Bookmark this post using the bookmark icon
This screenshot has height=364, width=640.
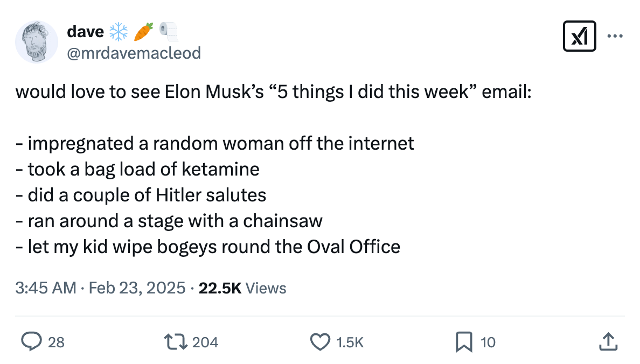tap(464, 341)
